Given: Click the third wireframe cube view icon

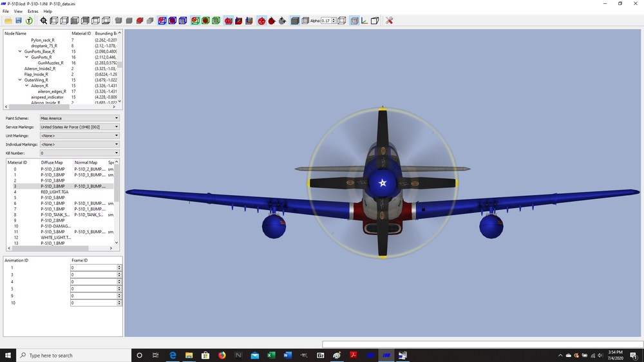Looking at the screenshot, I should [x=75, y=21].
